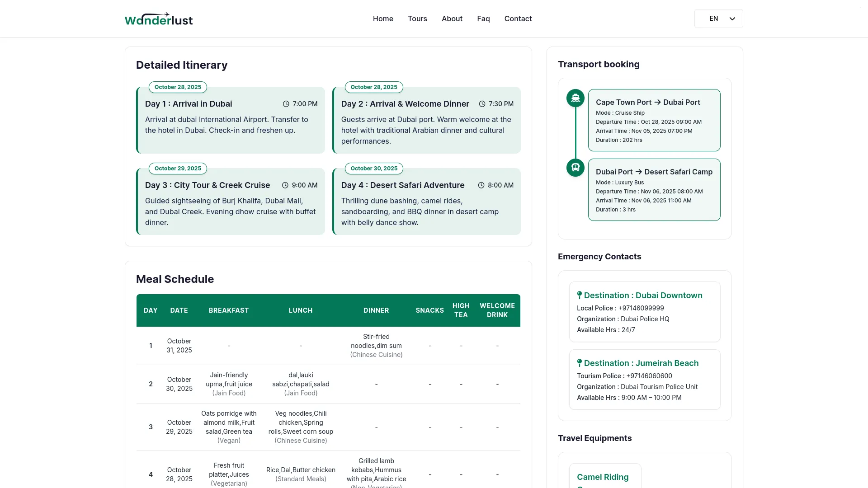This screenshot has width=868, height=488.
Task: Open the Faq page
Action: (483, 19)
